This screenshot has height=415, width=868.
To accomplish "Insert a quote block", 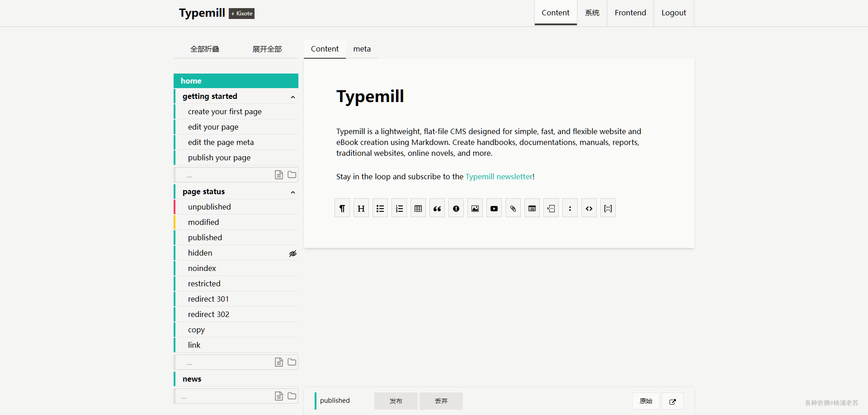I will (x=437, y=208).
